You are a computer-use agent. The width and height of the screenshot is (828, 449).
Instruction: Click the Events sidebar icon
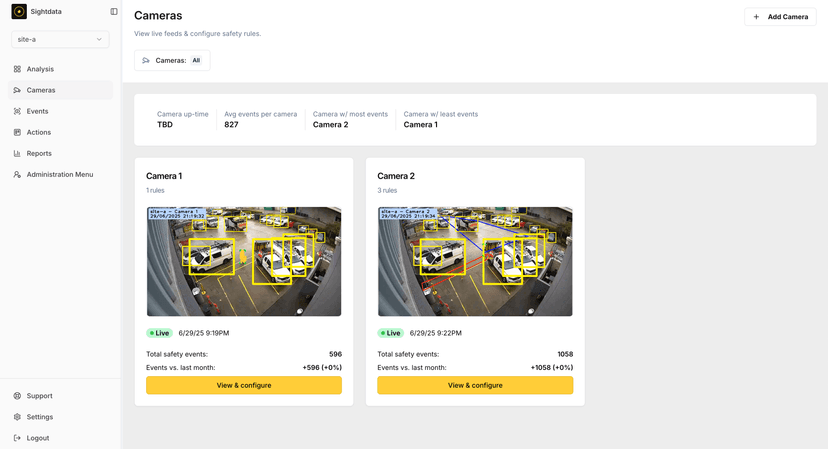pos(17,111)
